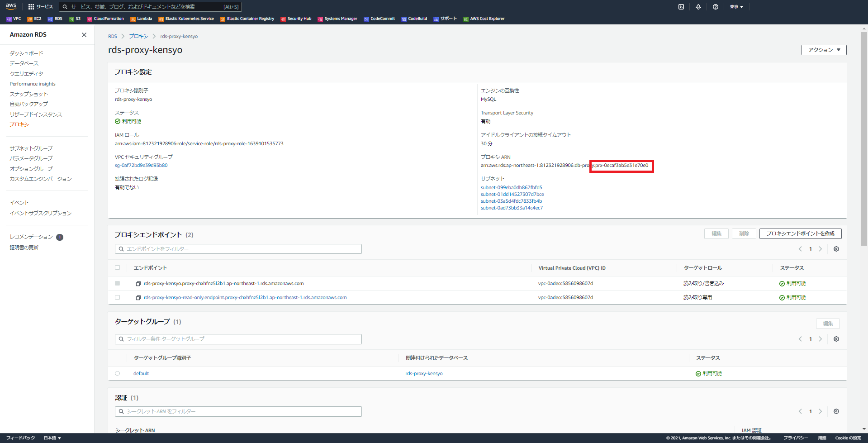
Task: Open the 日本語 language selector
Action: point(51,438)
